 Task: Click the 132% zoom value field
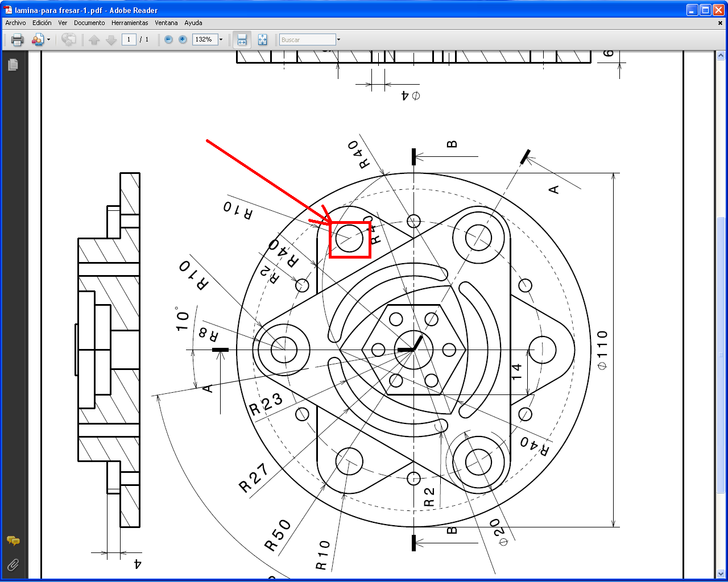[x=205, y=39]
